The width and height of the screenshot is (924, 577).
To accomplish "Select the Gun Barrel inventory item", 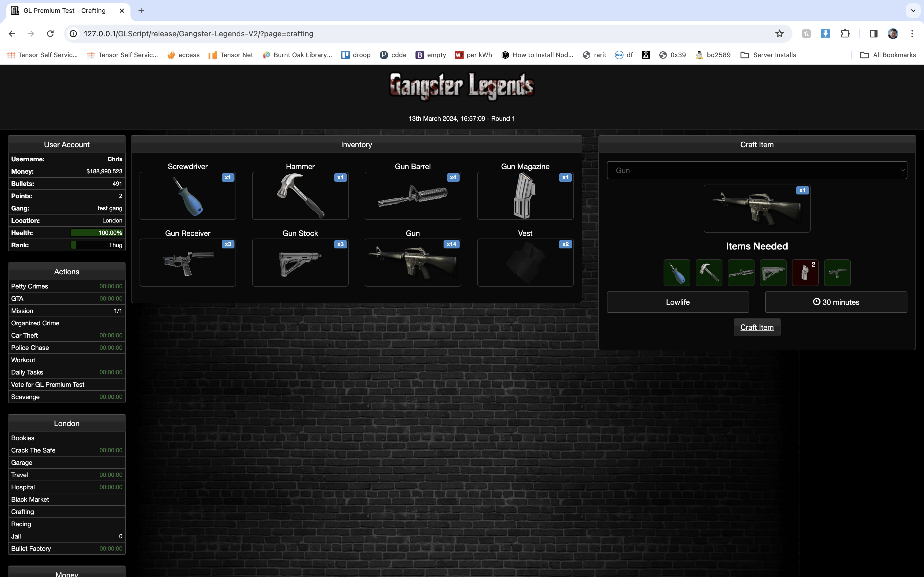I will click(412, 196).
